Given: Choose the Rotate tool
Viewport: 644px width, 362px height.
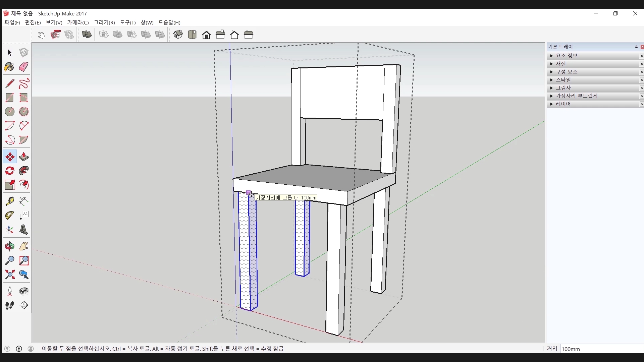Looking at the screenshot, I should point(9,171).
